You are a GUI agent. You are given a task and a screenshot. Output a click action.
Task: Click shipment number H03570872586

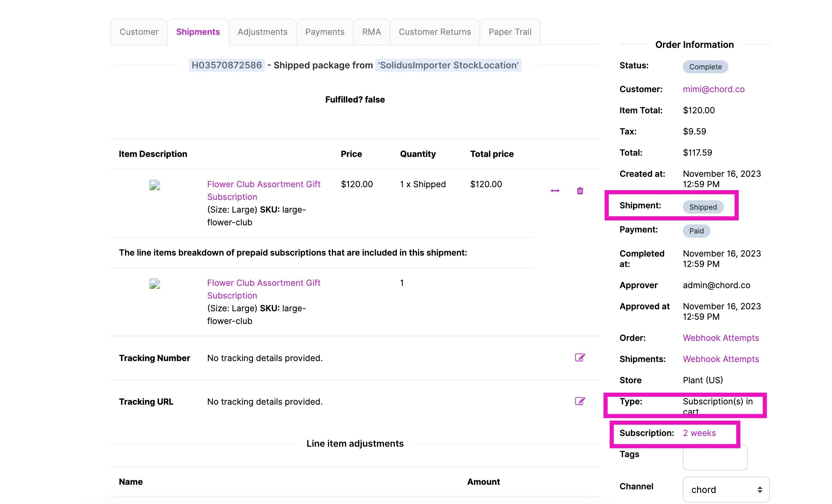(x=227, y=65)
